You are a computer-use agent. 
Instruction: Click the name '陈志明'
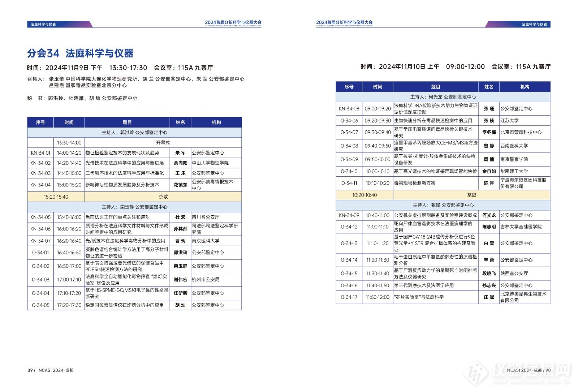489,227
